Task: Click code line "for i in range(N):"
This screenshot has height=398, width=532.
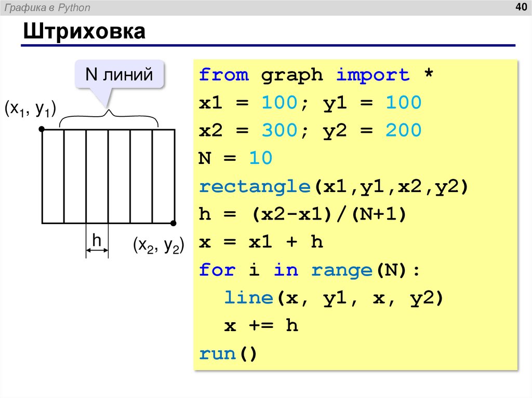Action: point(310,270)
